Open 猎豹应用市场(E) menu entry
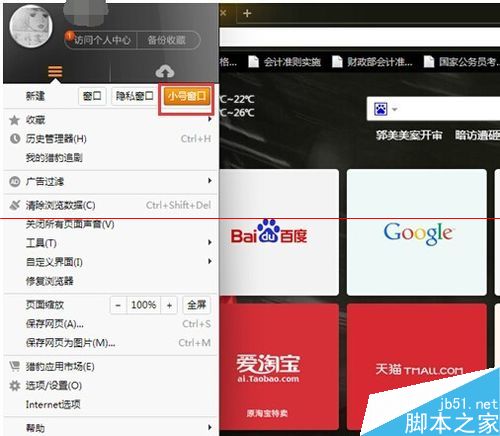Image resolution: width=500 pixels, height=436 pixels. tap(110, 367)
